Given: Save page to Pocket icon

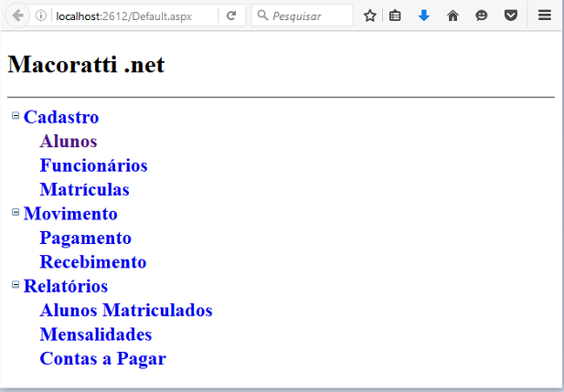Looking at the screenshot, I should pos(510,16).
